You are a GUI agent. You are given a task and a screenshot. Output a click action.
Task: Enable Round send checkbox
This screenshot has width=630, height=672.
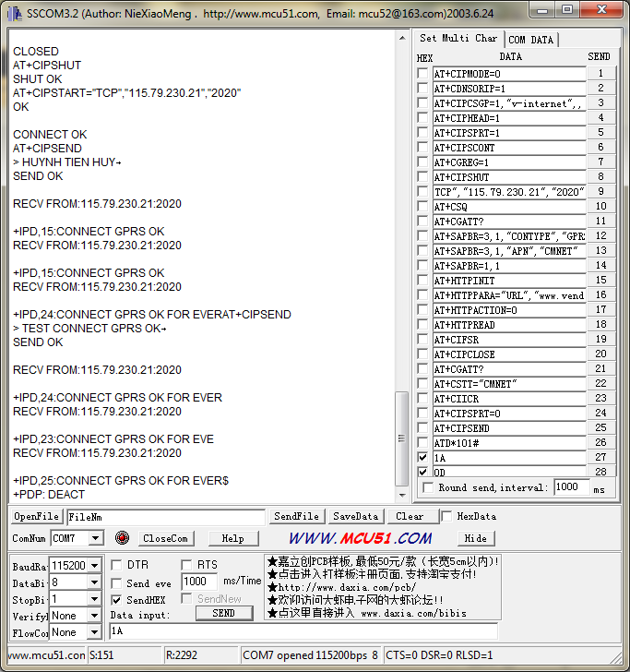click(x=428, y=487)
